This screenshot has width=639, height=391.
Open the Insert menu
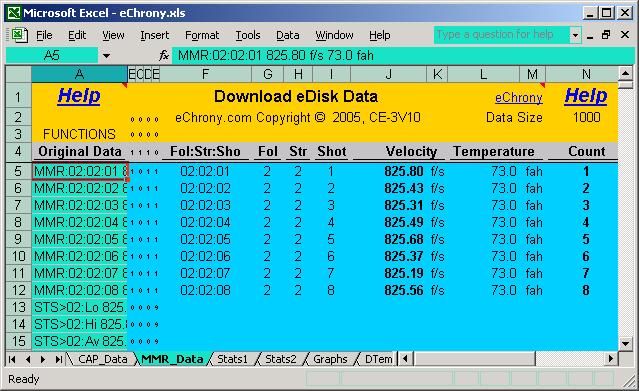pos(154,35)
